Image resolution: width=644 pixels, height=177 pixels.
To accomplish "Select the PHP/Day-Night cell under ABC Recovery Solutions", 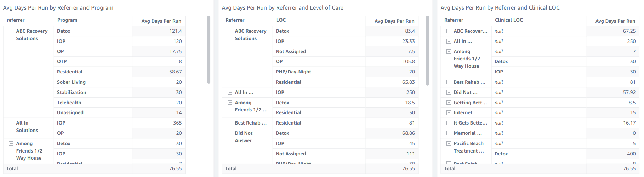I will 293,72.
